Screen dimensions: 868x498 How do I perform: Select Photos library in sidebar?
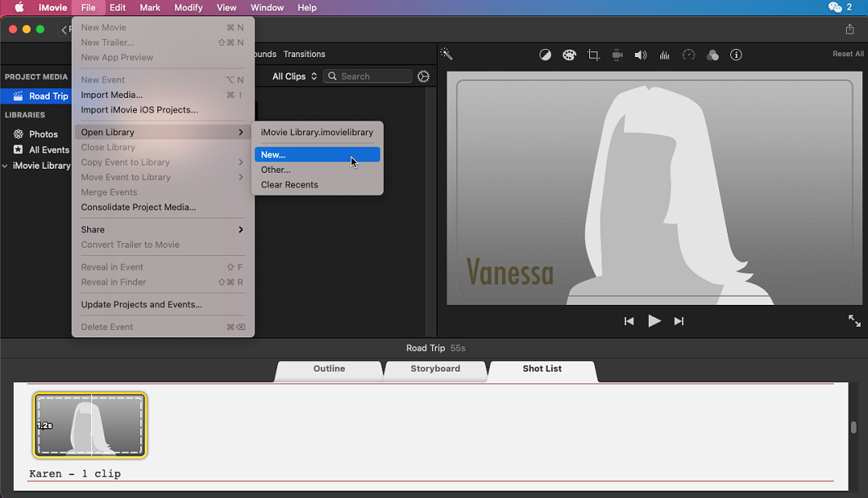click(36, 134)
